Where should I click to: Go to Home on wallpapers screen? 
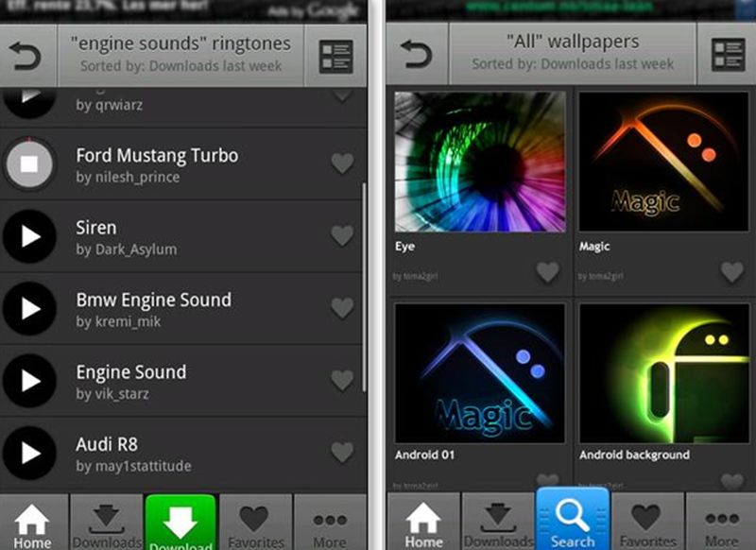(x=423, y=523)
